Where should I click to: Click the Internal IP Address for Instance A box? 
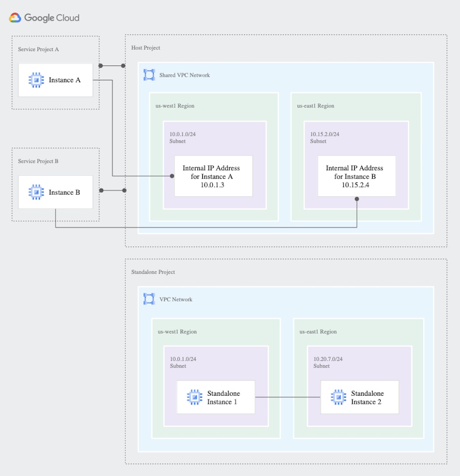point(213,176)
